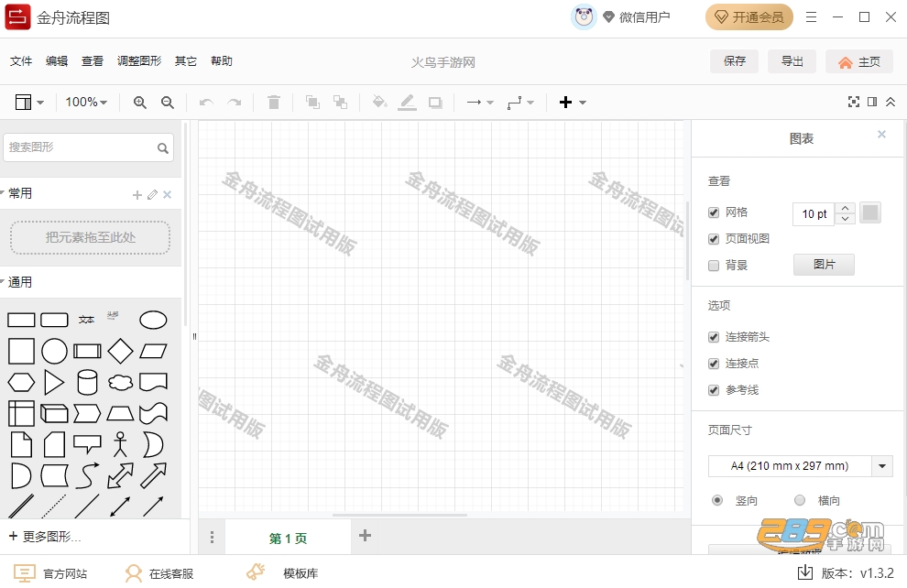
Task: Open the view layout dropdown in toolbar
Action: coord(29,103)
